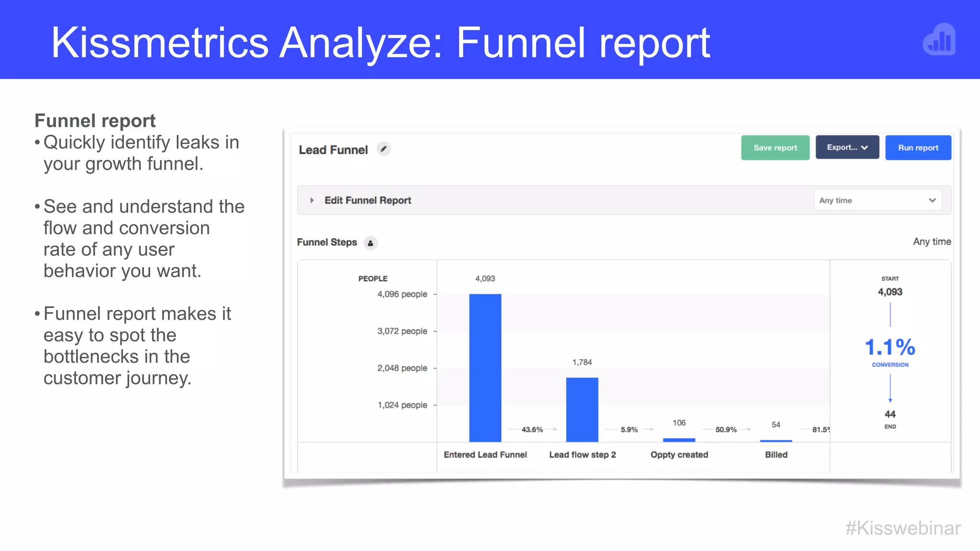980x551 pixels.
Task: Click the PEOPLE axis heading
Action: (373, 278)
